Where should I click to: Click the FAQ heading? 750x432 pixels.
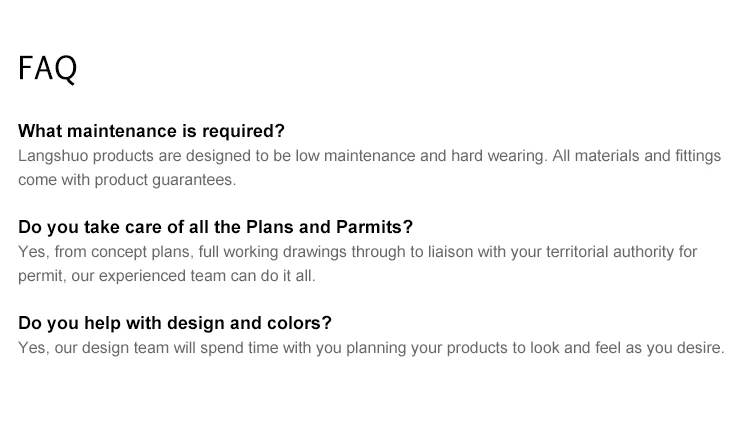coord(47,69)
